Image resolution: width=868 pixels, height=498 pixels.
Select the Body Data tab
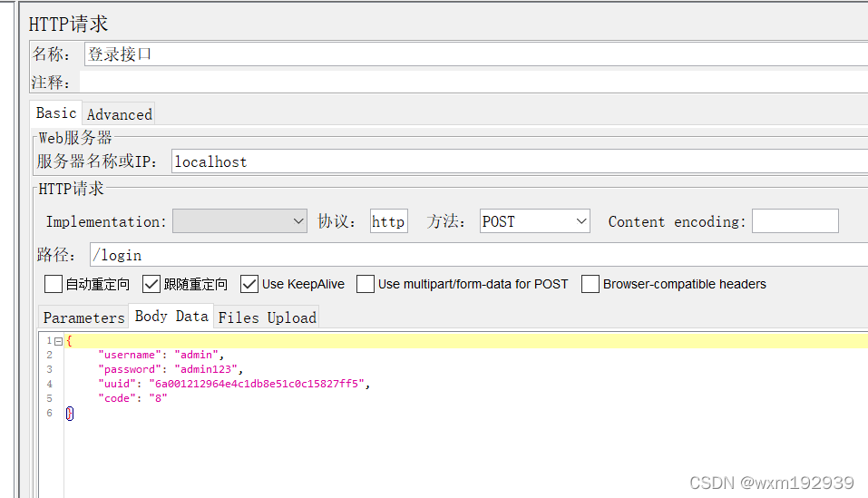171,317
